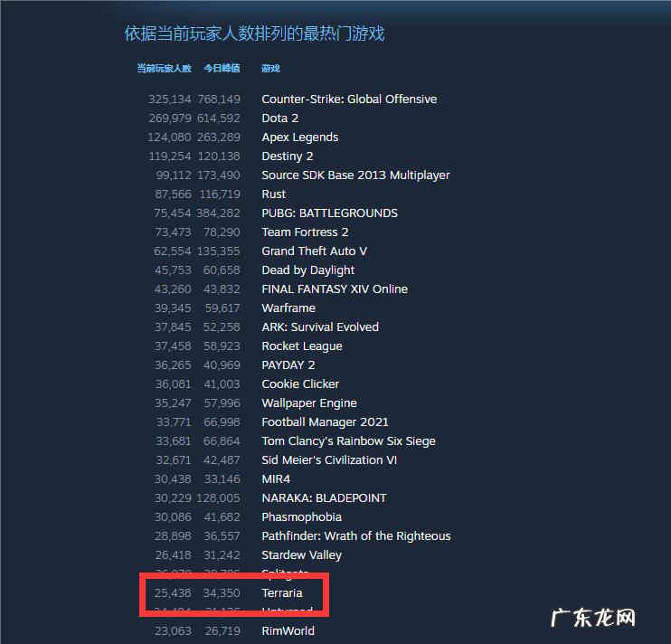This screenshot has width=671, height=644.
Task: Click current players value 25,438 for Terraria
Action: 173,593
